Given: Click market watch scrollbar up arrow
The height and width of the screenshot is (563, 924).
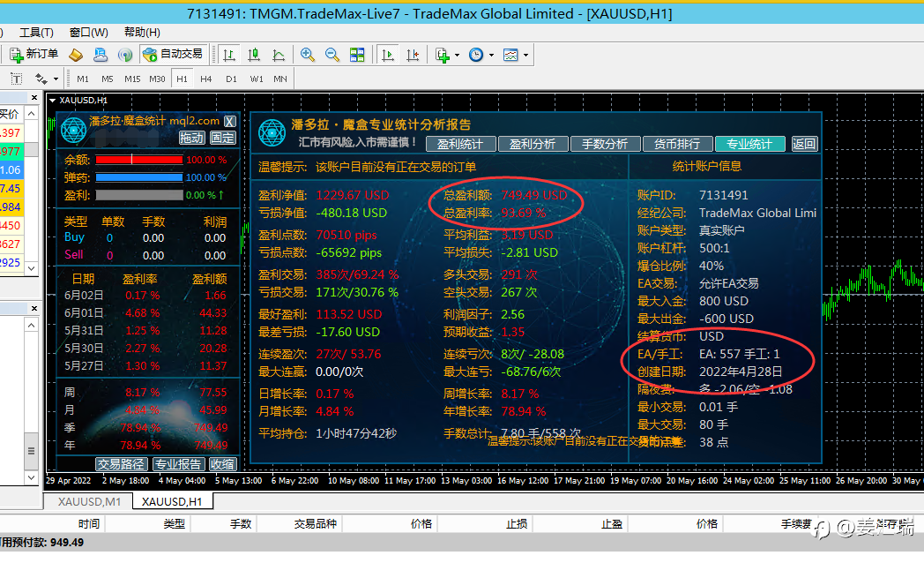Looking at the screenshot, I should pyautogui.click(x=32, y=113).
